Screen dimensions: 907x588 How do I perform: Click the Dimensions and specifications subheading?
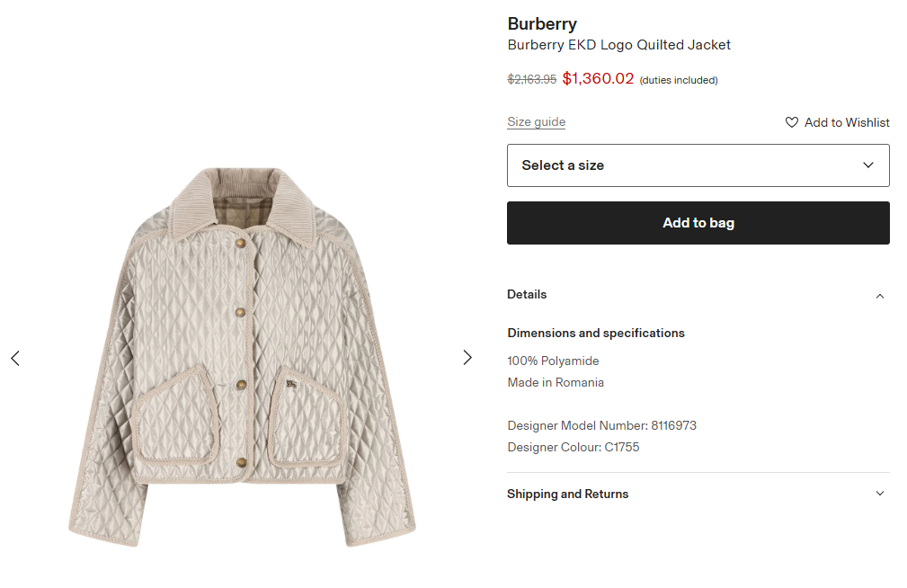click(x=595, y=334)
